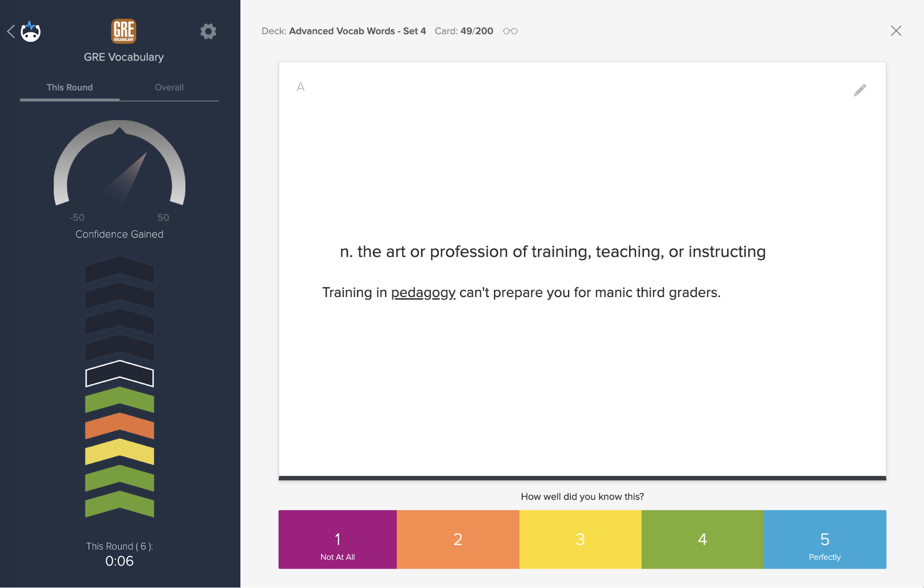Rate the card 1, Not At All
Screen dimensions: 924x588
(337, 540)
